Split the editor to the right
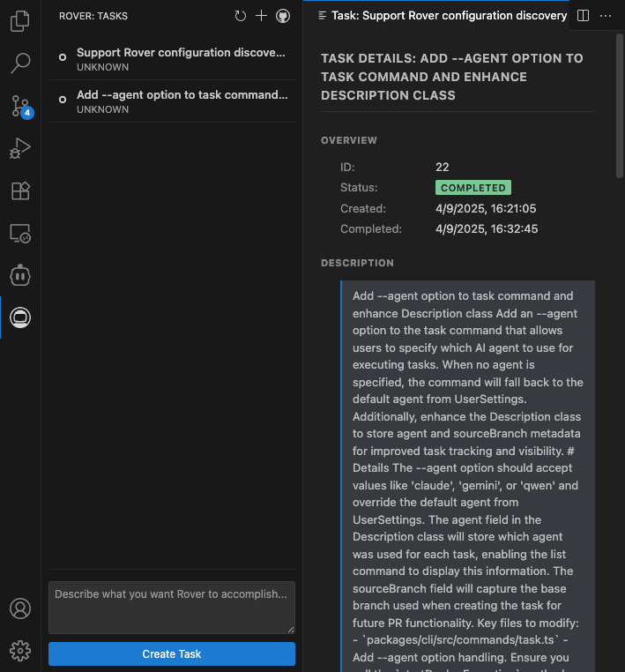Screen dimensions: 625x672 [583, 16]
